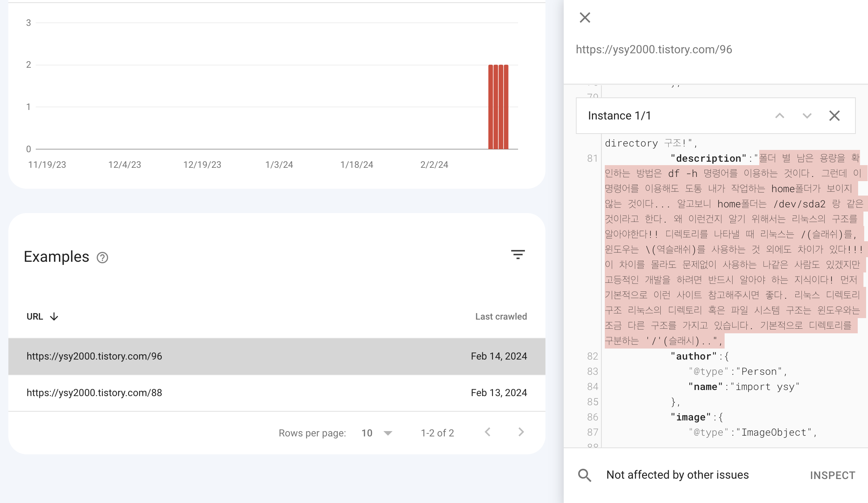The height and width of the screenshot is (503, 868).
Task: Click line number 81 in the code gutter
Action: (x=592, y=158)
